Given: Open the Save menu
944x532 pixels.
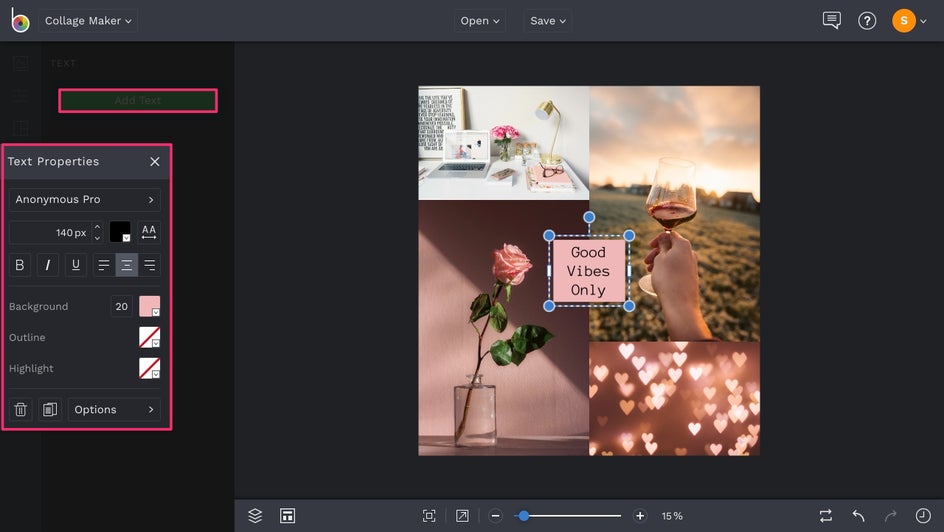Looking at the screenshot, I should coord(548,20).
